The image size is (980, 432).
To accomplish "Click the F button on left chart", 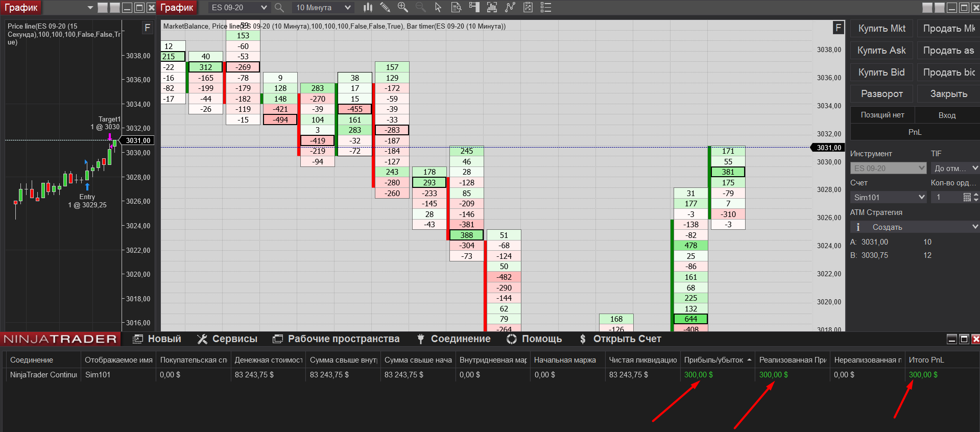I will [147, 28].
